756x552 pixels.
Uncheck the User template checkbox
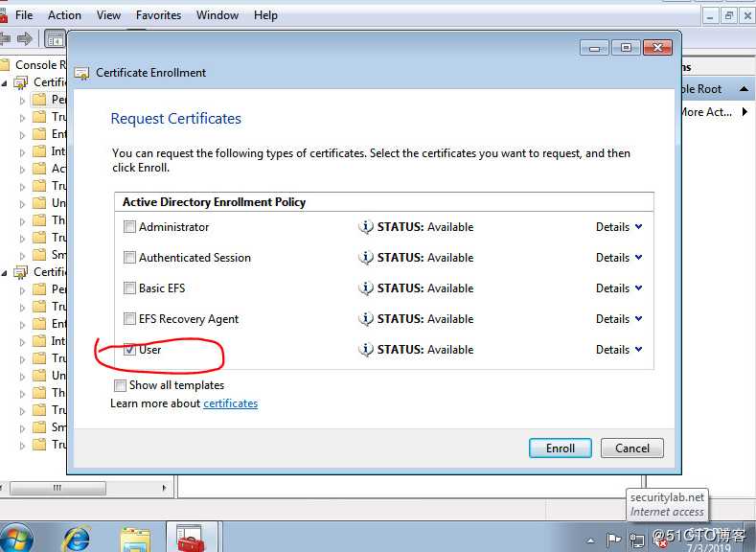pyautogui.click(x=129, y=350)
